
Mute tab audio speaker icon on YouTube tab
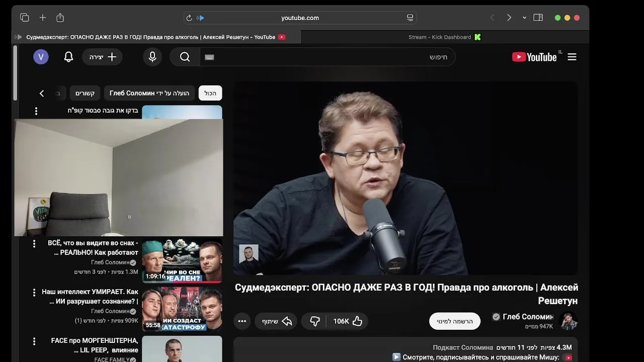pyautogui.click(x=19, y=37)
